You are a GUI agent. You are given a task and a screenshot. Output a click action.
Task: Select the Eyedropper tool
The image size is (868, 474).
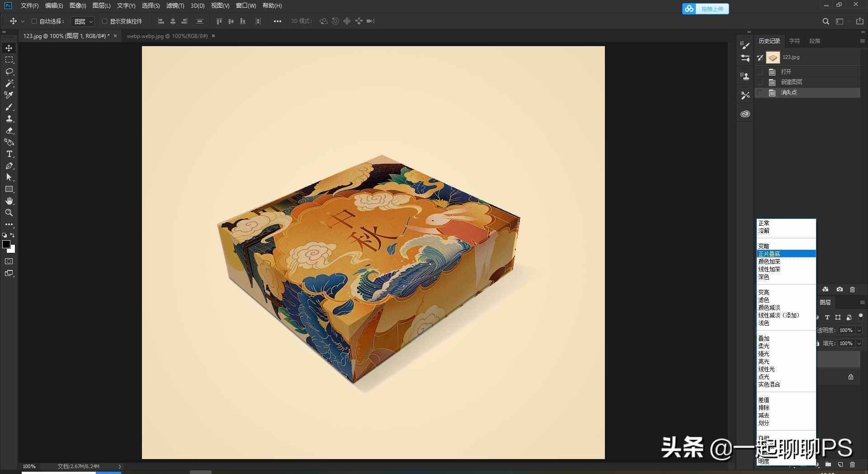9,95
